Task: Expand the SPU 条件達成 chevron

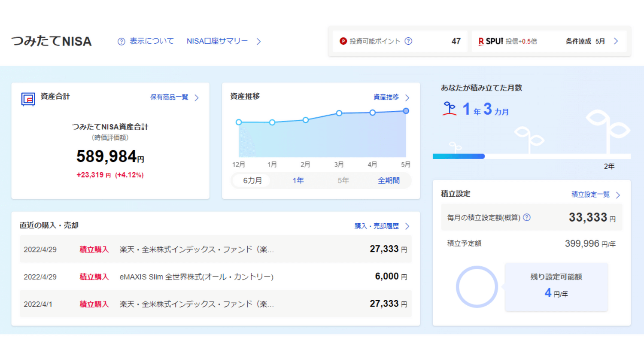Action: (x=616, y=41)
